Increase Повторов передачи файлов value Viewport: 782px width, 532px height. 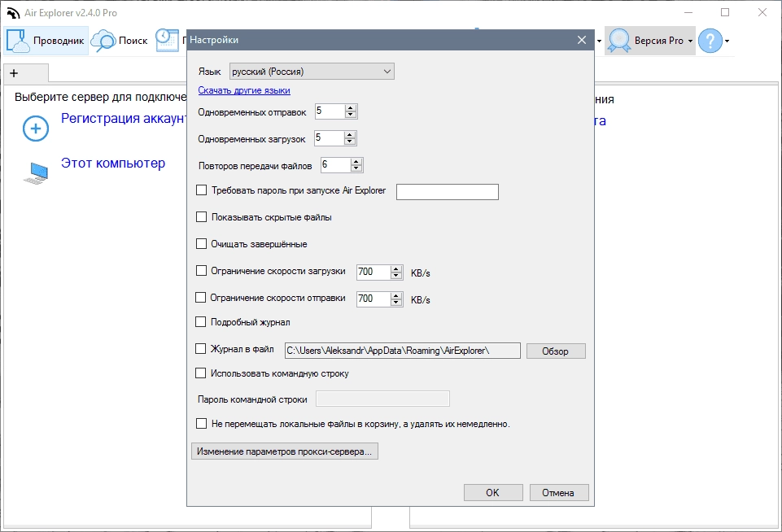tap(356, 162)
